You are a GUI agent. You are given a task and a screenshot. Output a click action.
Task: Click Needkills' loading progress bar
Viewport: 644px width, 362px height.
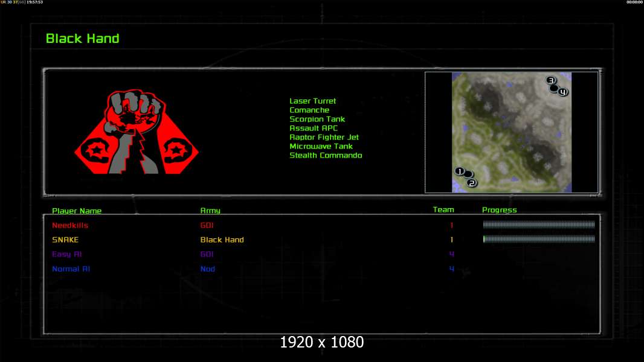[539, 224]
